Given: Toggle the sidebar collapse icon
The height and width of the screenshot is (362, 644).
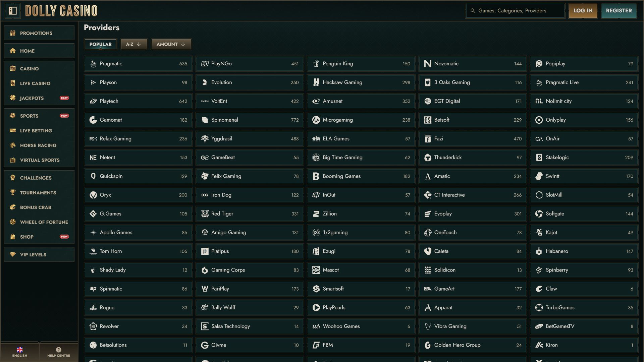Looking at the screenshot, I should tap(13, 11).
